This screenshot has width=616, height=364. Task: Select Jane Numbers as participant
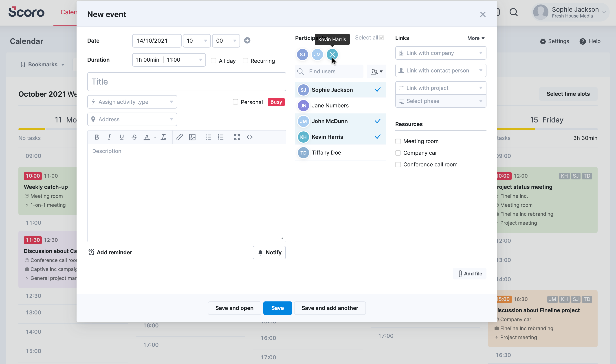click(x=341, y=105)
